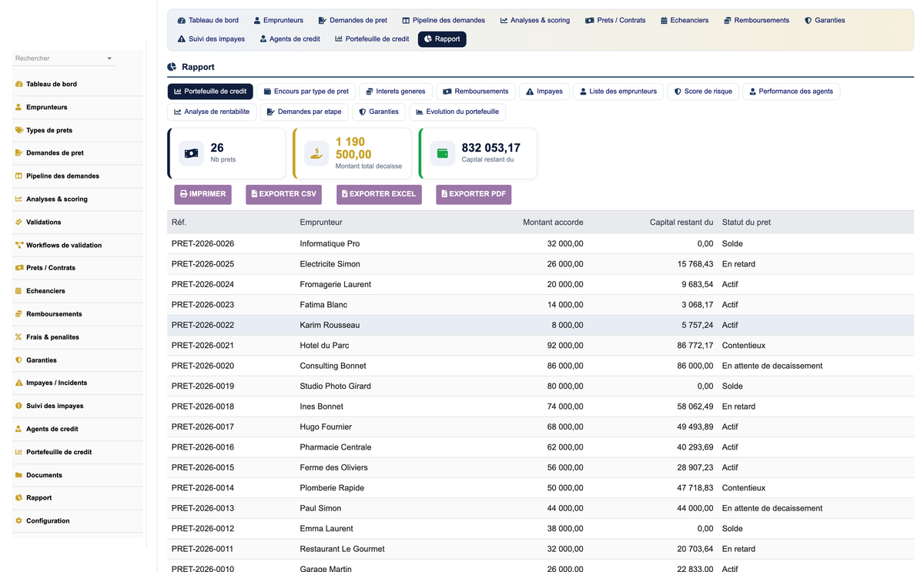Screen dimensions: 924x572
Task: Select row PRET-2026-0026 reference
Action: click(x=203, y=244)
